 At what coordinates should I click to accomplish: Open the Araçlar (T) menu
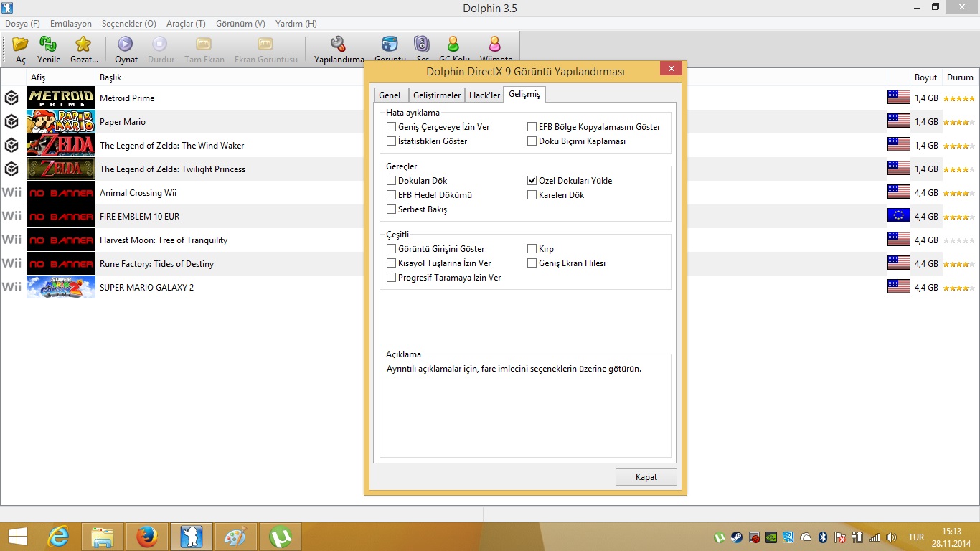click(186, 24)
